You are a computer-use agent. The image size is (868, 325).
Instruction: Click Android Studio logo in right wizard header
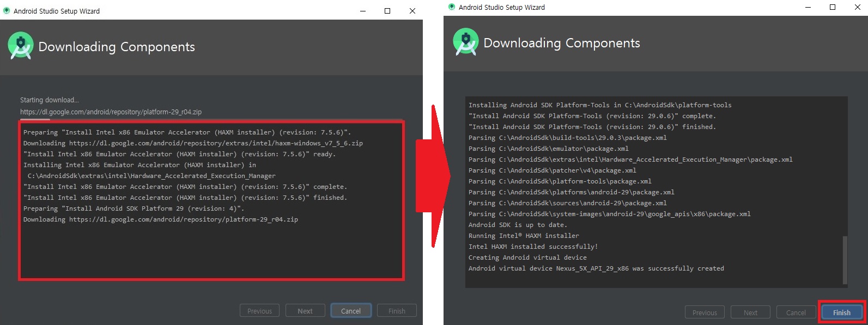pos(466,42)
